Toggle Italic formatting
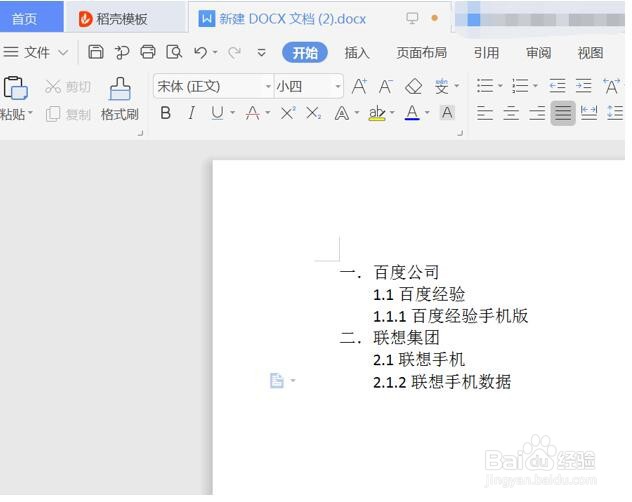This screenshot has height=502, width=632. pos(191,113)
